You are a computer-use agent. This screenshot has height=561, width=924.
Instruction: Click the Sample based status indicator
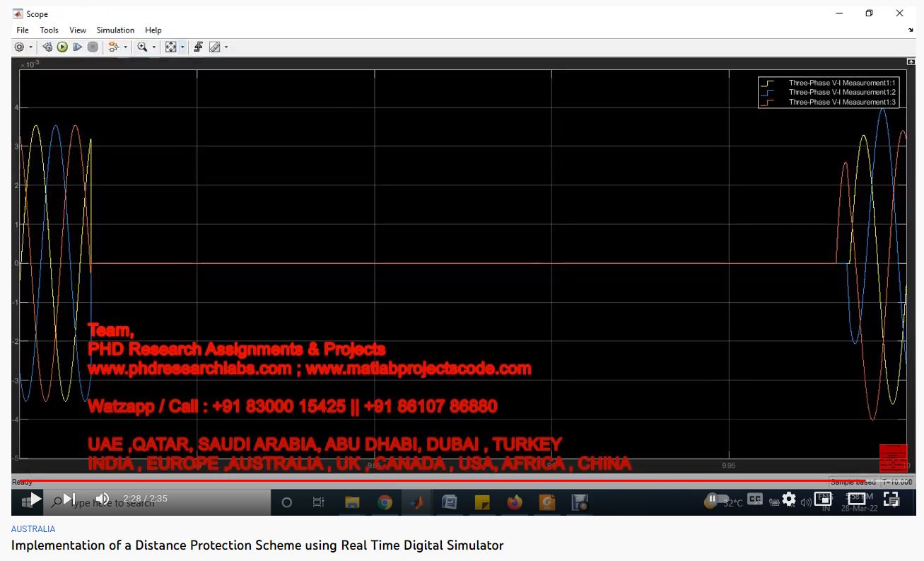(853, 482)
